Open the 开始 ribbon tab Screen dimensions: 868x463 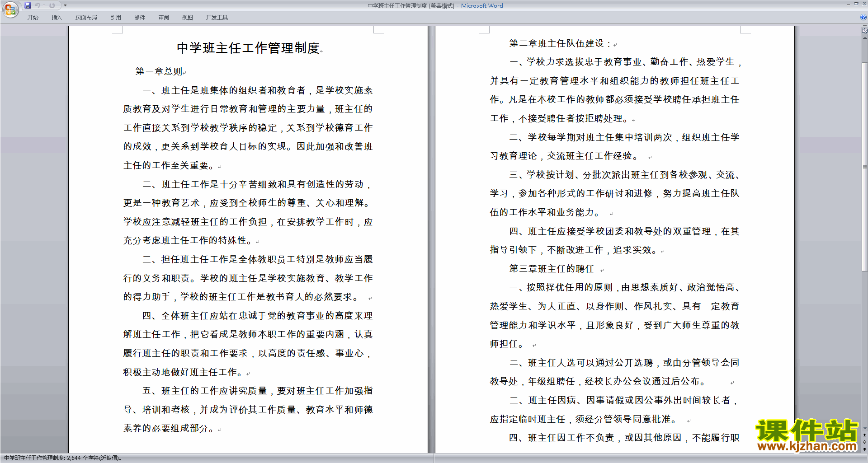33,18
